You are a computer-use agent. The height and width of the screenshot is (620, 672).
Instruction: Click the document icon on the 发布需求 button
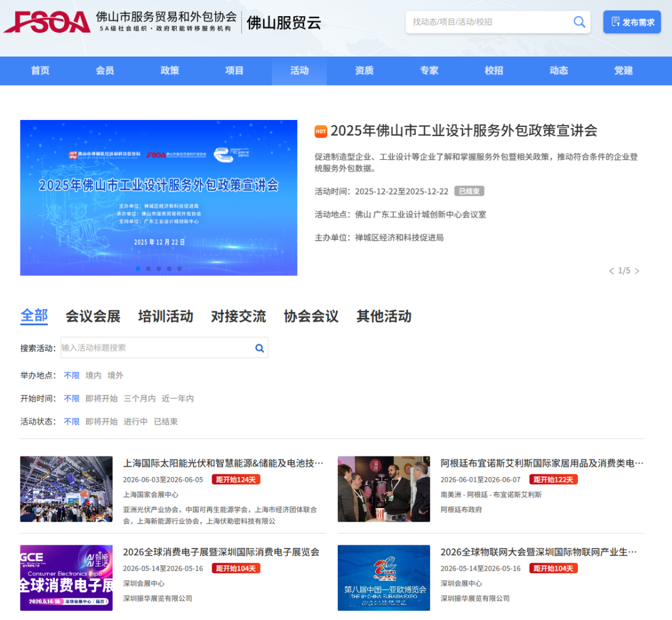(615, 22)
